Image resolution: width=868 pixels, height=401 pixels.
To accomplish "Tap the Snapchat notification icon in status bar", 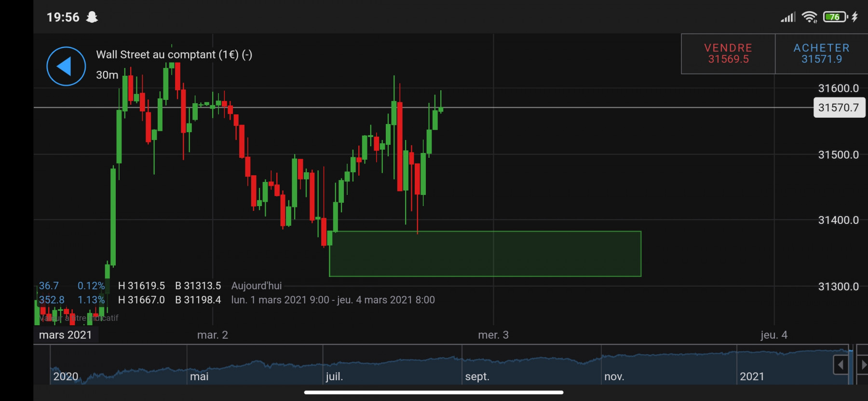I will tap(92, 17).
